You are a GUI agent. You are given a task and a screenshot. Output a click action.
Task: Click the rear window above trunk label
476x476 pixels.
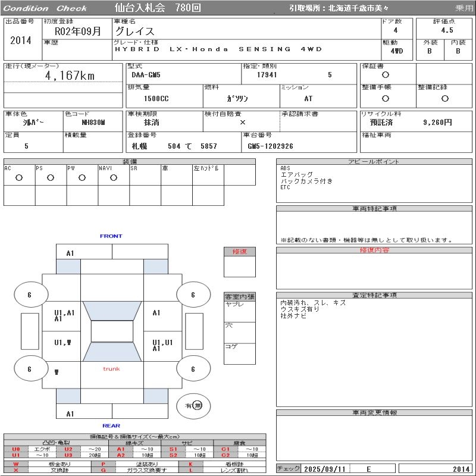click(x=112, y=352)
